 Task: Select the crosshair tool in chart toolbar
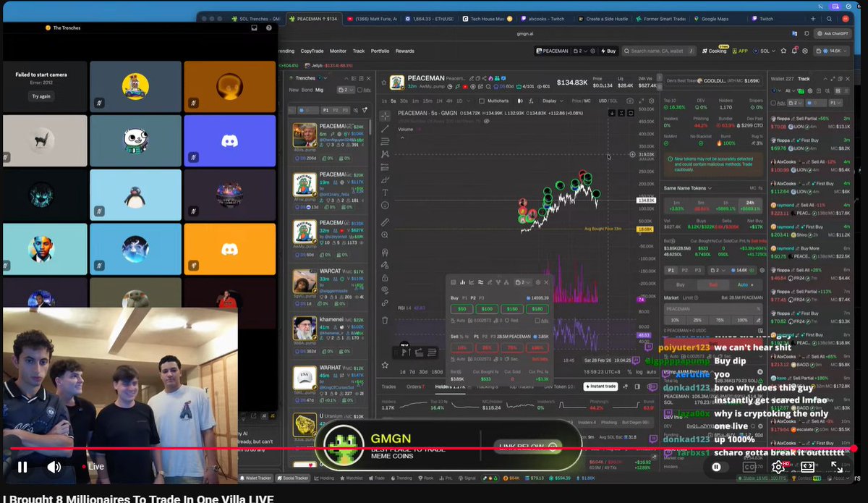click(x=385, y=116)
